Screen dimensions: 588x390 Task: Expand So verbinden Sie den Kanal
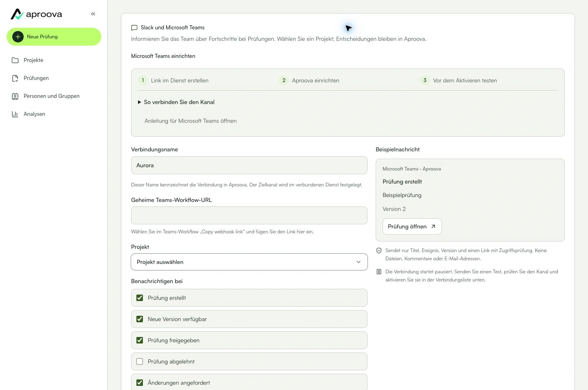click(x=176, y=102)
